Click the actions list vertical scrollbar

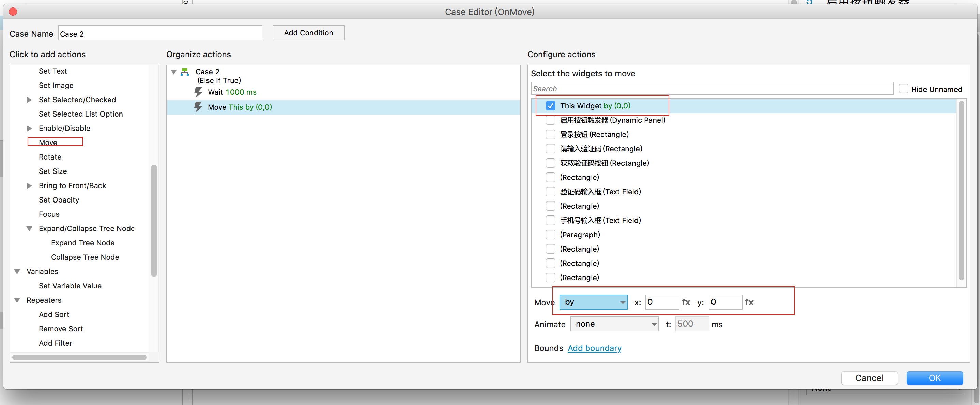coord(154,221)
